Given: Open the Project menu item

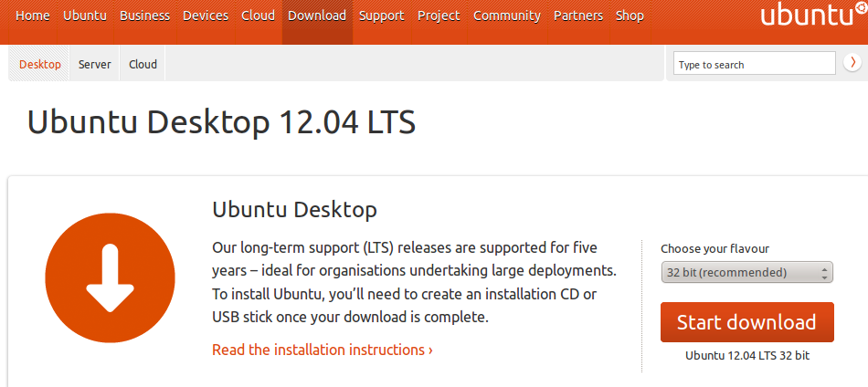Looking at the screenshot, I should (439, 16).
